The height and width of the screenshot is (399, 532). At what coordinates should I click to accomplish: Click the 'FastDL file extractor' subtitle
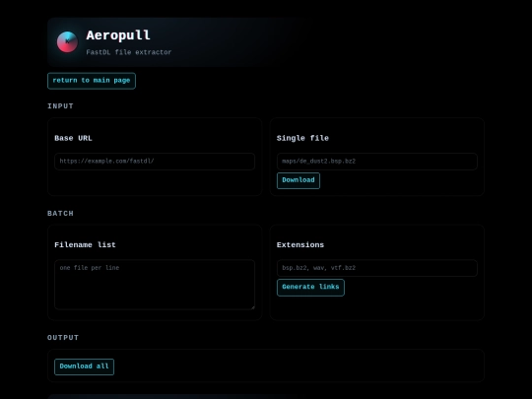tap(129, 52)
